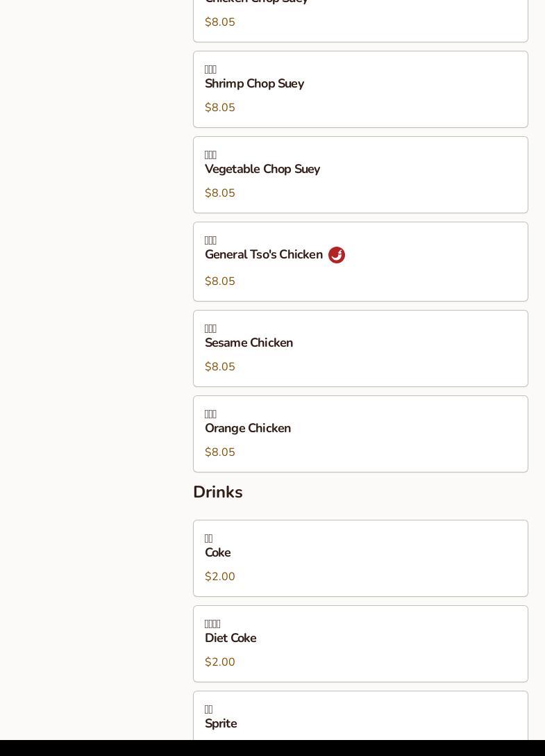
Task: Click the Chinese label above Diet Coke
Action: pos(212,624)
